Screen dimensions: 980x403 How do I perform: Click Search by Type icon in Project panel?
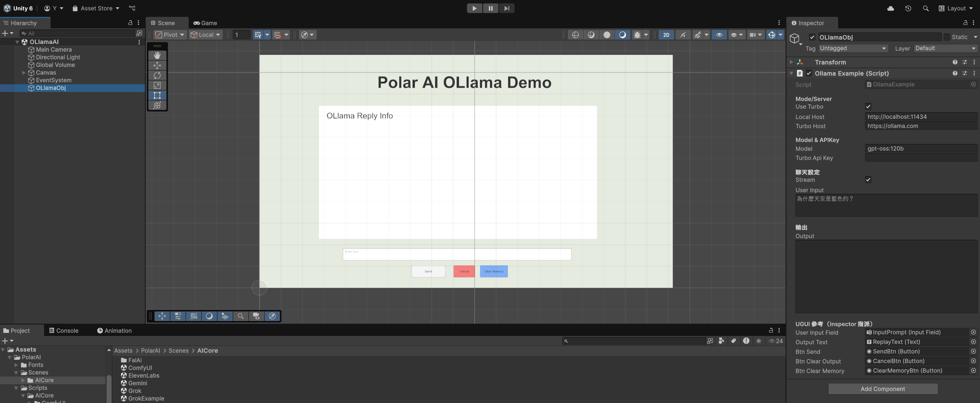[721, 341]
